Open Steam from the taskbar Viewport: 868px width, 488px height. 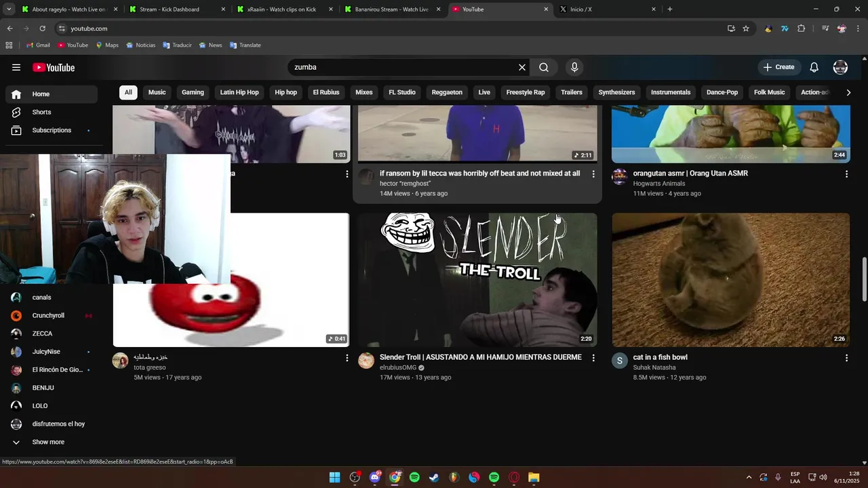[x=434, y=478]
